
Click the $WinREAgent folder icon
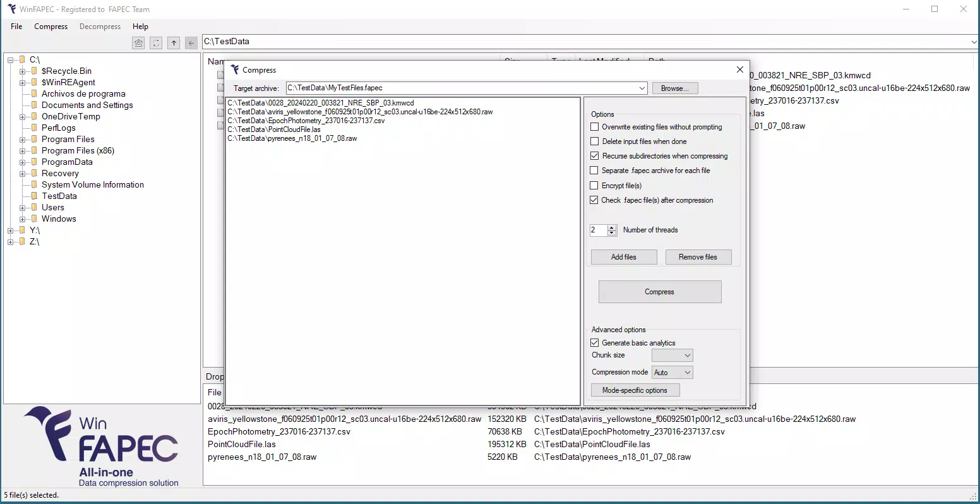pyautogui.click(x=34, y=82)
